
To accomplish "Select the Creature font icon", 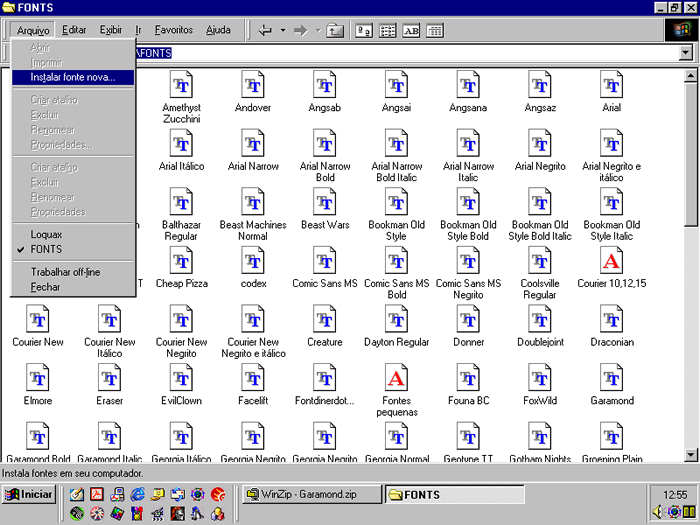I will (x=325, y=319).
